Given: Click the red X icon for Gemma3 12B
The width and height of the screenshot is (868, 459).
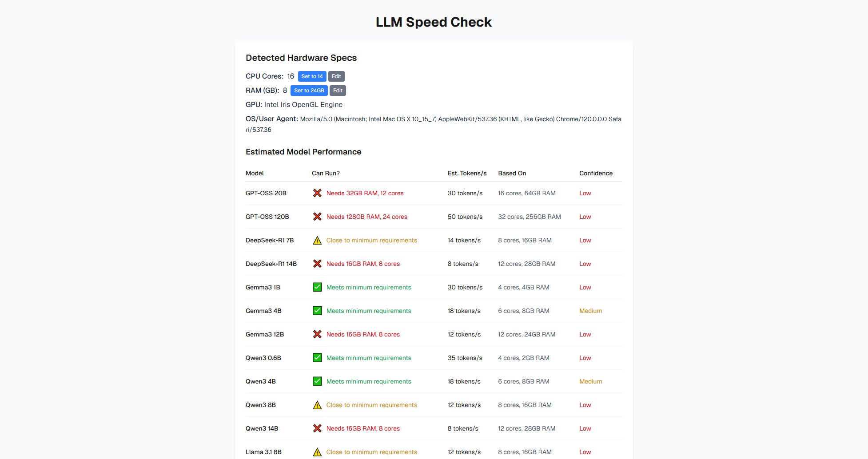Looking at the screenshot, I should click(x=317, y=334).
